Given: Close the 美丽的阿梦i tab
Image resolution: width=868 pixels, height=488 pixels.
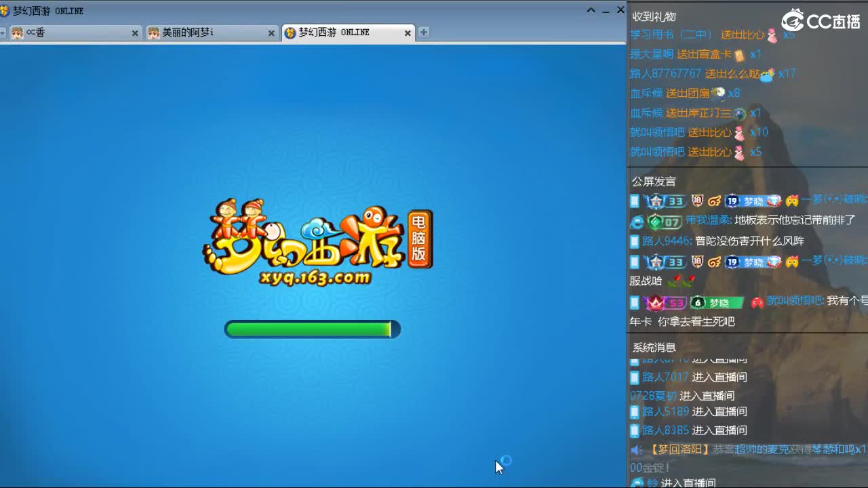Looking at the screenshot, I should [x=271, y=33].
